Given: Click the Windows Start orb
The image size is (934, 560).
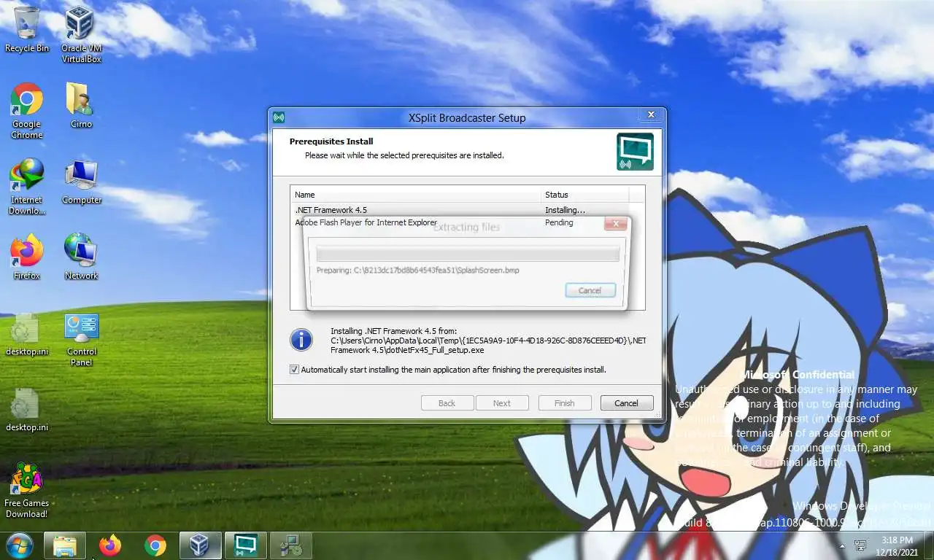Looking at the screenshot, I should (x=19, y=545).
